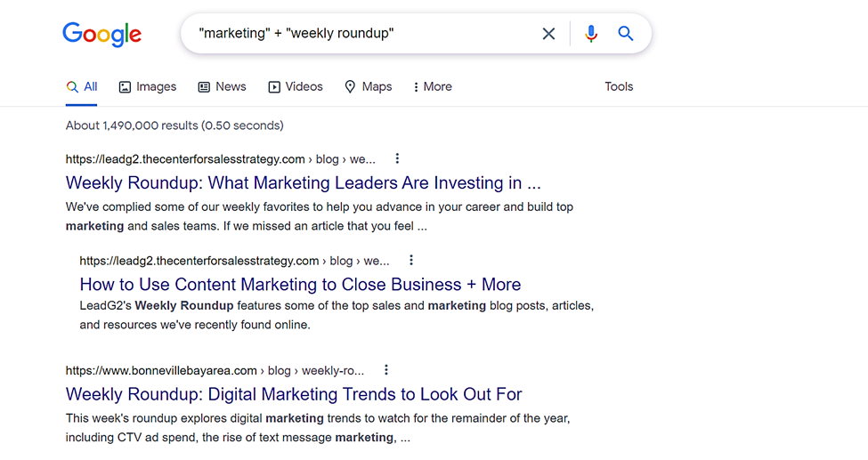Open three-dot menu for bonnevillebayarea result
This screenshot has width=868, height=460.
(385, 370)
